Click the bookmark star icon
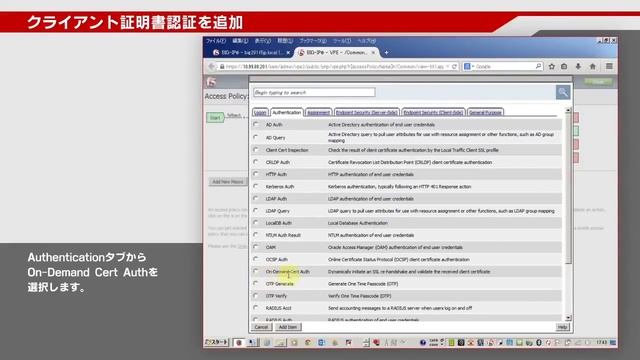Image resolution: width=640 pixels, height=360 pixels. click(552, 66)
